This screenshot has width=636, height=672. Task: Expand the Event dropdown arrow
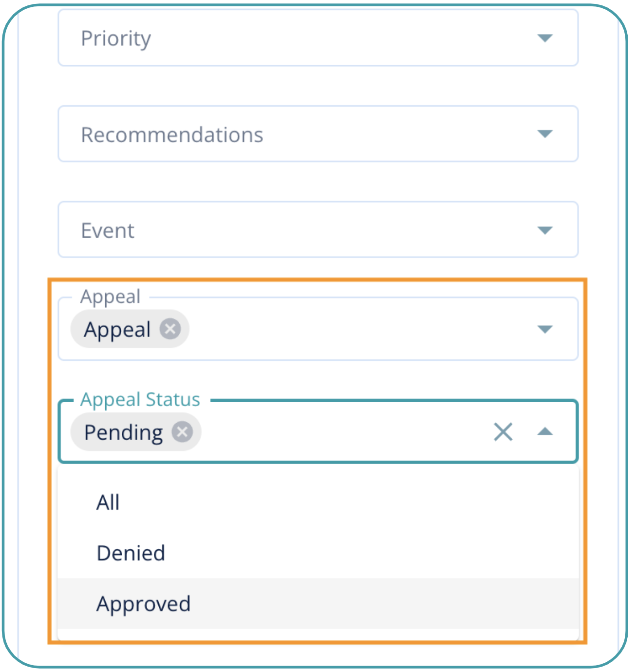click(x=545, y=230)
